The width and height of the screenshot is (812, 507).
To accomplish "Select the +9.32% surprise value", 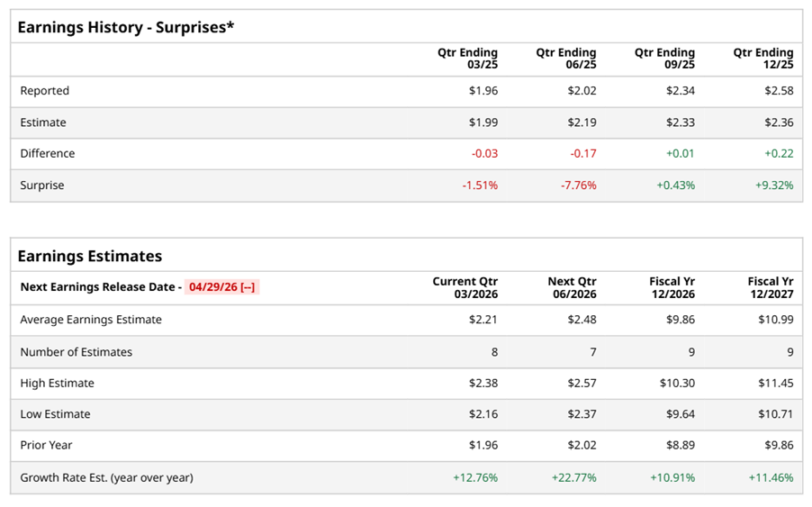I will click(775, 186).
